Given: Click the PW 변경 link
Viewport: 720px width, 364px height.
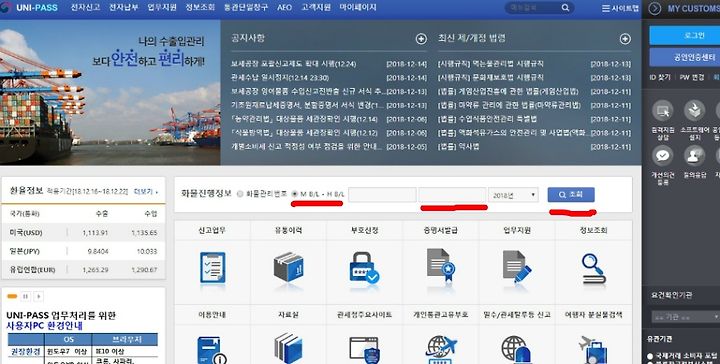Looking at the screenshot, I should [692, 78].
